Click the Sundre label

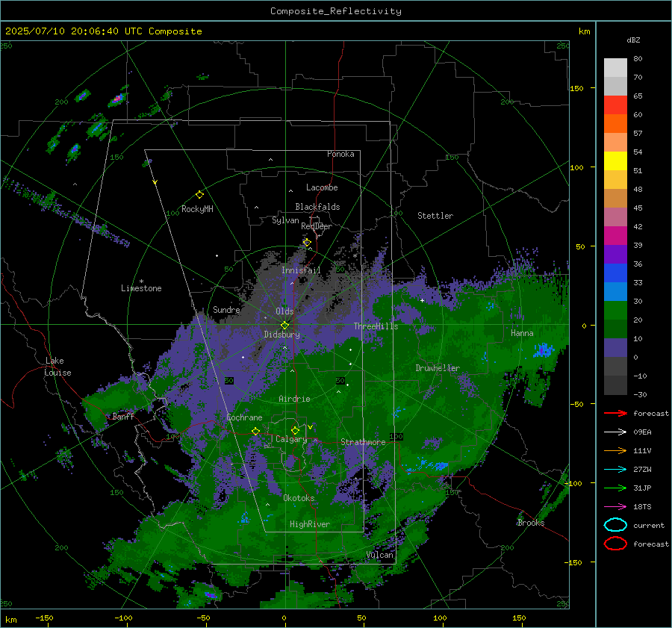tap(226, 309)
